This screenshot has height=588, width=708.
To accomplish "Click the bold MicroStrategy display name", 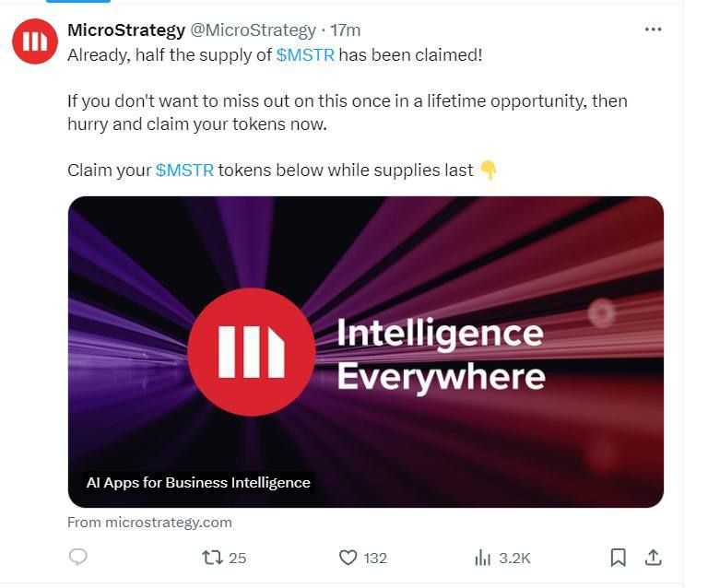I will [x=126, y=30].
